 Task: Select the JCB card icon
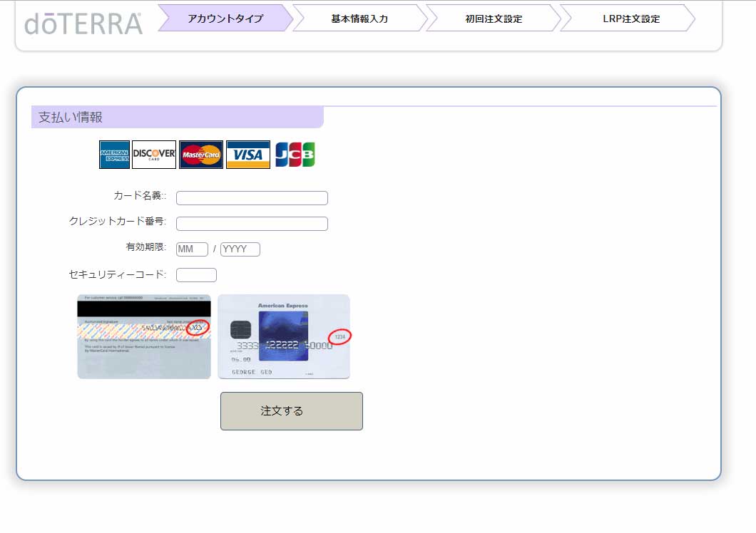(x=295, y=154)
